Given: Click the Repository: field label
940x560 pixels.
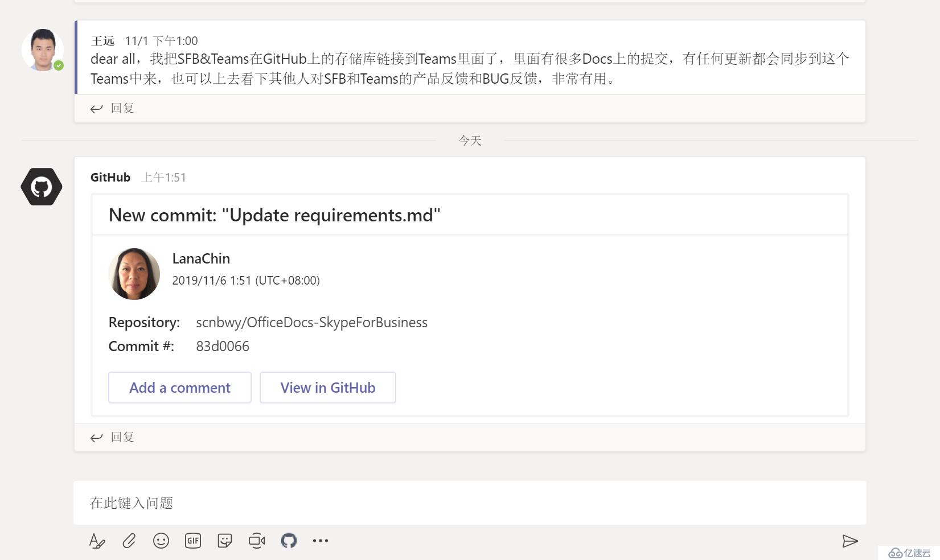Looking at the screenshot, I should pyautogui.click(x=144, y=322).
